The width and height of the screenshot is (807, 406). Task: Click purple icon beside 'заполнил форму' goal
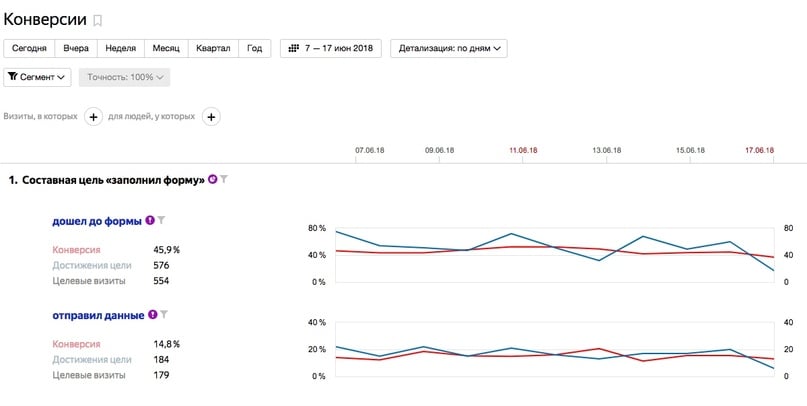pyautogui.click(x=212, y=180)
